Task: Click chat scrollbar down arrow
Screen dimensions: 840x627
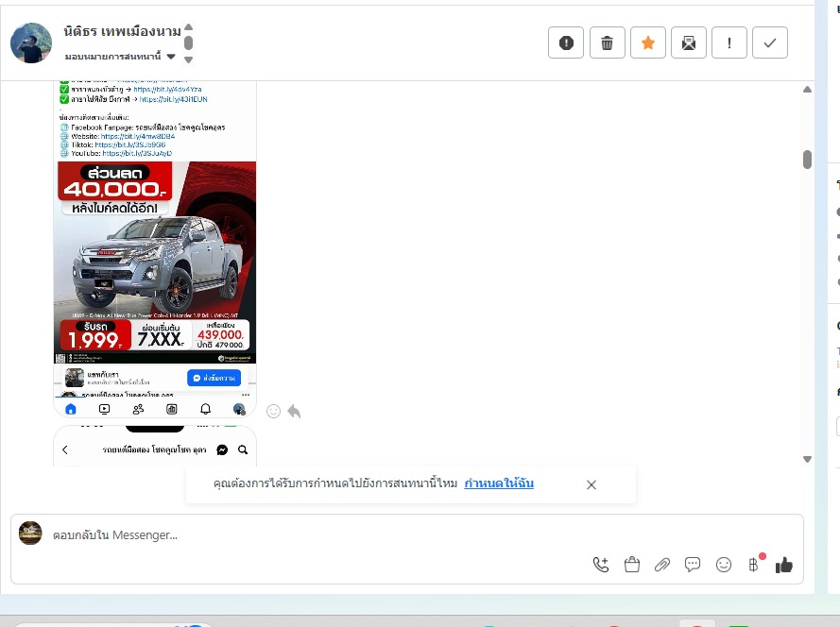Action: pyautogui.click(x=807, y=460)
